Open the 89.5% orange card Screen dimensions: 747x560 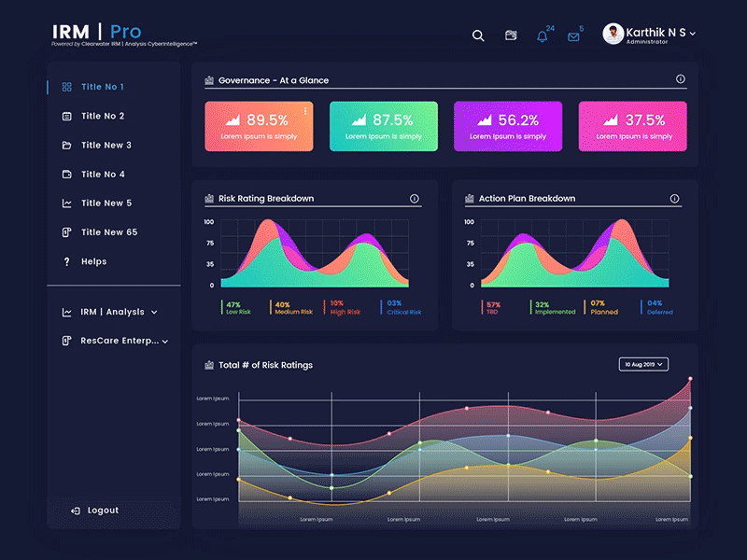260,126
